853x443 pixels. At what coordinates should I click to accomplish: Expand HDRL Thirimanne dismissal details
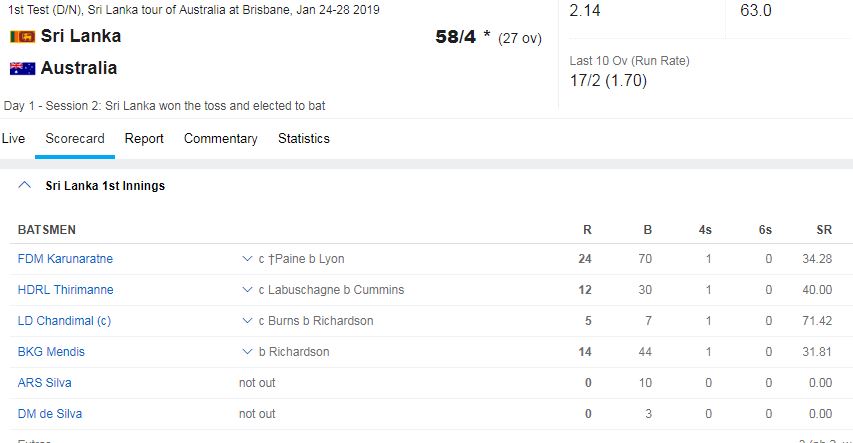247,290
